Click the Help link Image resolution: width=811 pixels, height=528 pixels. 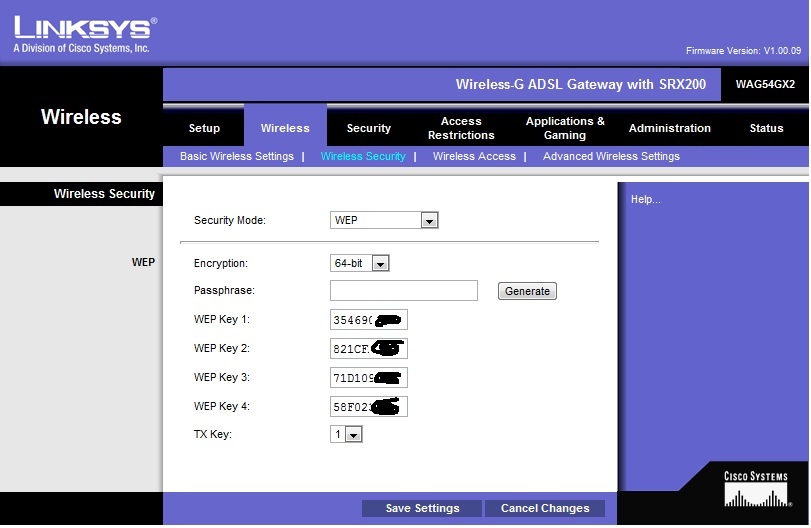click(645, 200)
